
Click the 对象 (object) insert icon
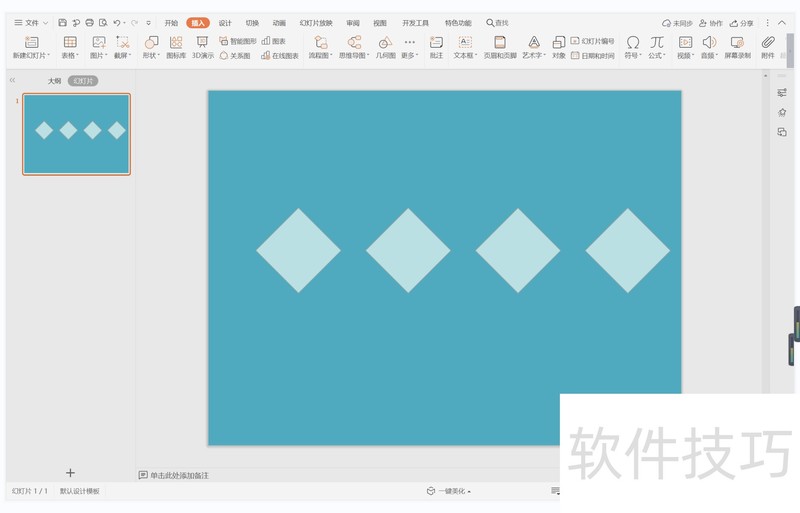(559, 46)
